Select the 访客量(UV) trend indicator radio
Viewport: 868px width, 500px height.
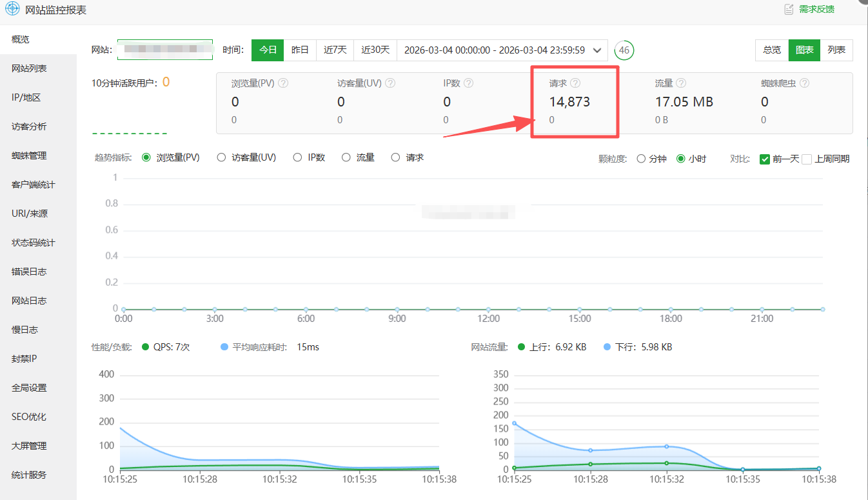pos(221,157)
